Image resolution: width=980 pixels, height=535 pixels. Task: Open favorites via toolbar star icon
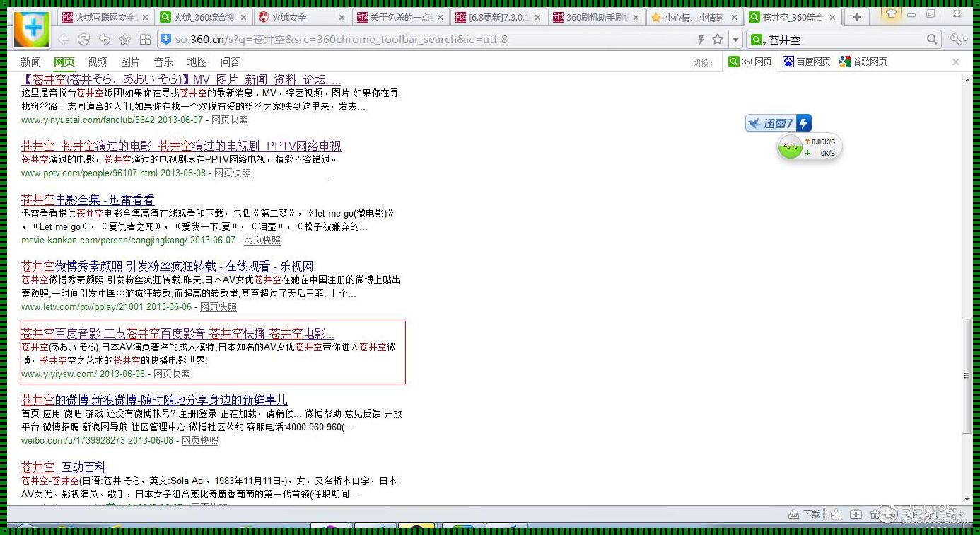click(125, 40)
